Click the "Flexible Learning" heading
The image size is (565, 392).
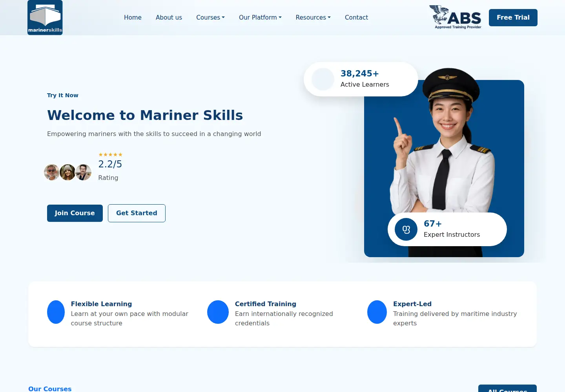[102, 304]
